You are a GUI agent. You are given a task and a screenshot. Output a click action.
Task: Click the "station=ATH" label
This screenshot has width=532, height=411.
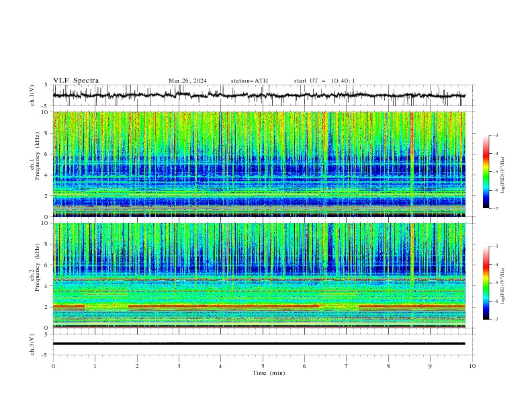249,81
